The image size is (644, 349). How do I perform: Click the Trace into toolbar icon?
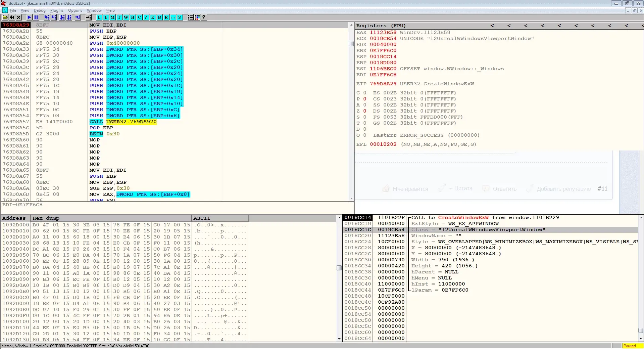coord(62,17)
